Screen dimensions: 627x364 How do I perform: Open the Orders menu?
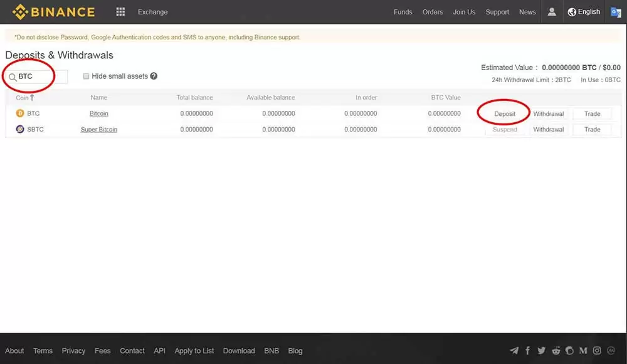tap(433, 12)
